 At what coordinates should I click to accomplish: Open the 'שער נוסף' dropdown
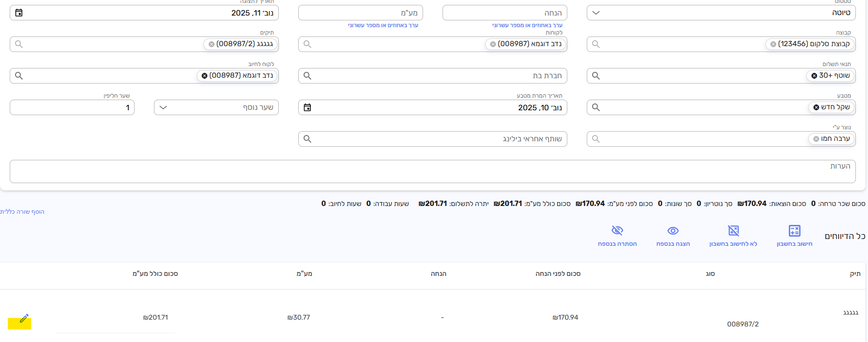pyautogui.click(x=163, y=107)
